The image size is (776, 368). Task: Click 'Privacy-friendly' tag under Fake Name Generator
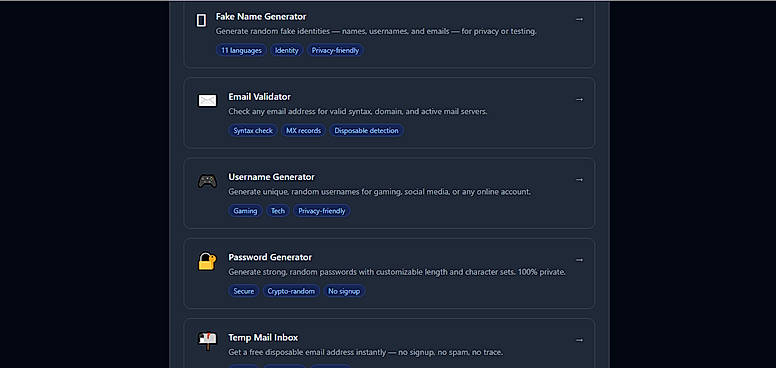[335, 50]
